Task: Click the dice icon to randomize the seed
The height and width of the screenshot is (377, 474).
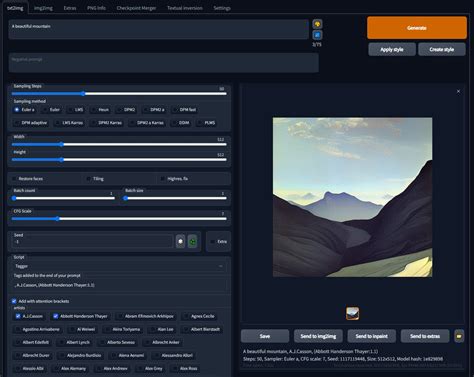Action: (x=180, y=241)
